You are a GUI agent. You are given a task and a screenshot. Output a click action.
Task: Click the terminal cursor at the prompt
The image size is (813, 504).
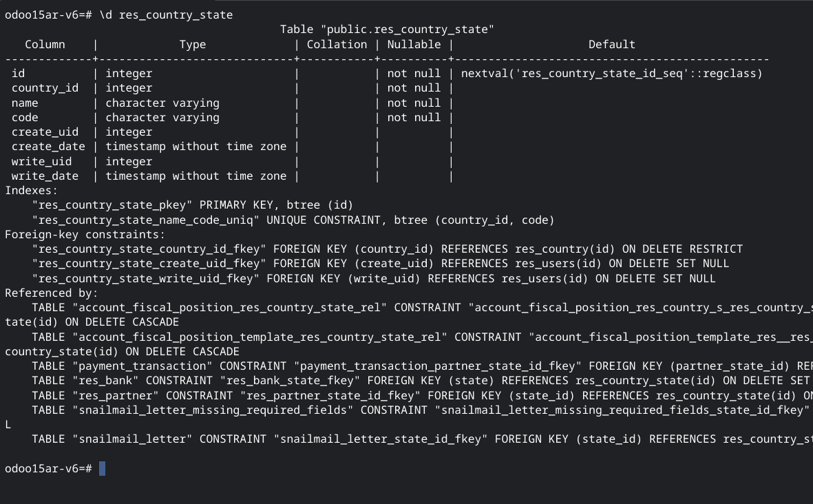pos(102,469)
